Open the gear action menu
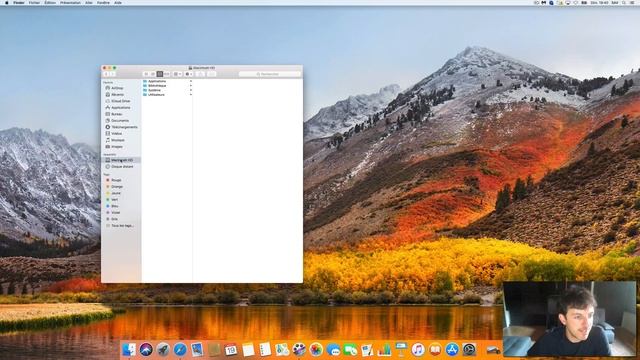640x360 pixels. [189, 74]
